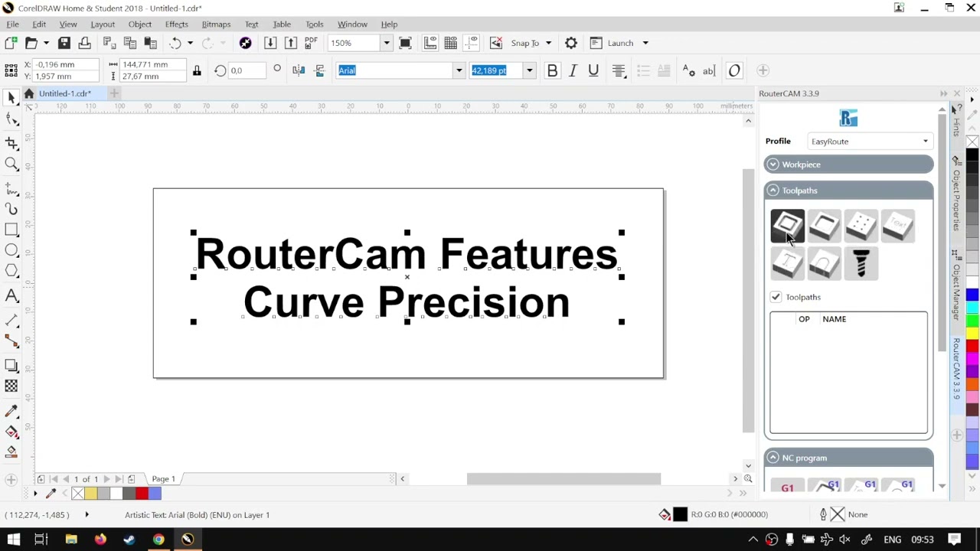The height and width of the screenshot is (551, 980).
Task: Open the Launch dropdown arrow
Action: [645, 43]
